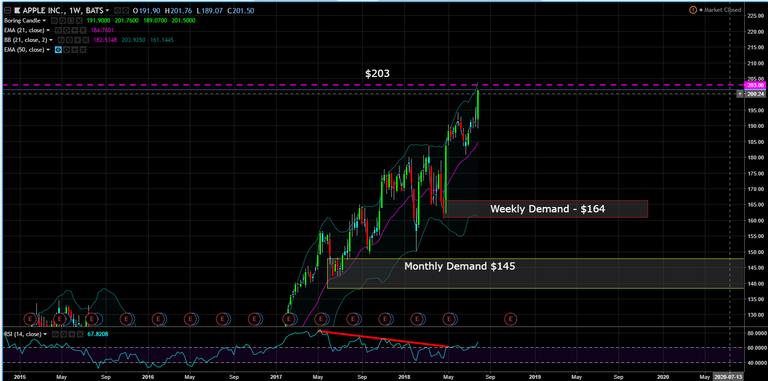Click the low price L189.07 in header
The image size is (768, 381).
[210, 11]
